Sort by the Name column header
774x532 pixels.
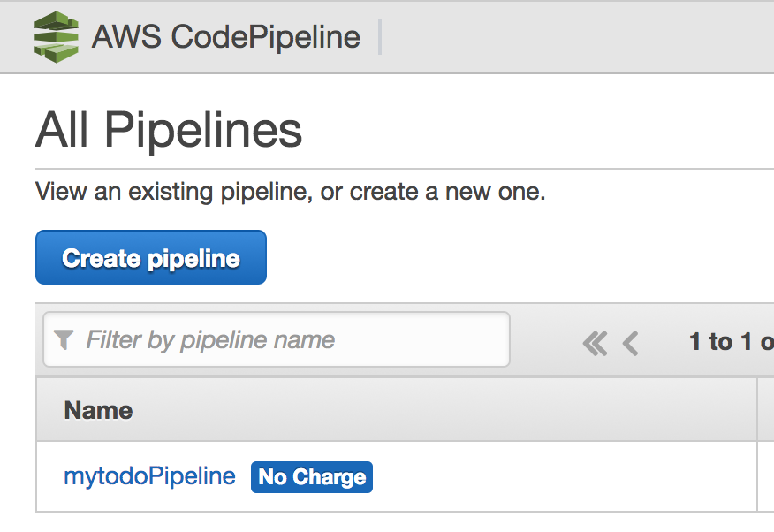coord(98,410)
